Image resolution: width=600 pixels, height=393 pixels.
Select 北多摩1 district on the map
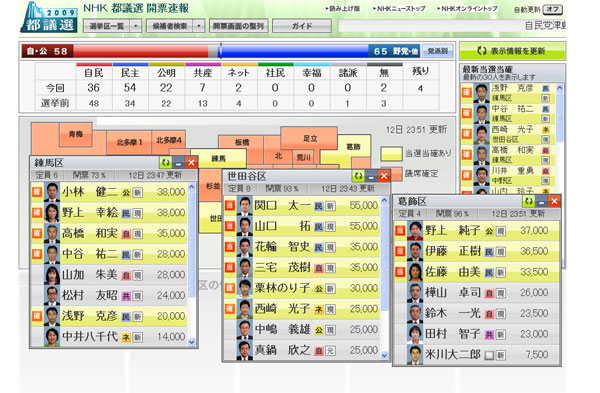(x=129, y=143)
